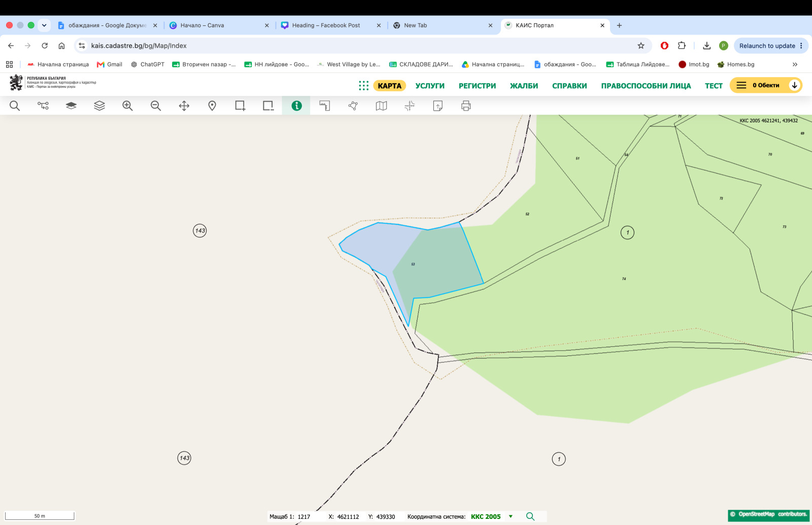The image size is (812, 525).
Task: Click the upper circled 143 label
Action: (x=200, y=231)
